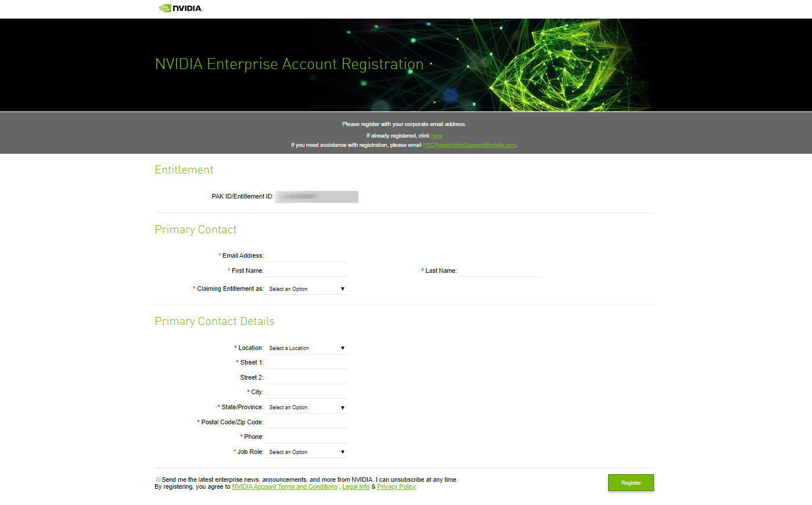
Task: Click the City input field
Action: coord(306,392)
